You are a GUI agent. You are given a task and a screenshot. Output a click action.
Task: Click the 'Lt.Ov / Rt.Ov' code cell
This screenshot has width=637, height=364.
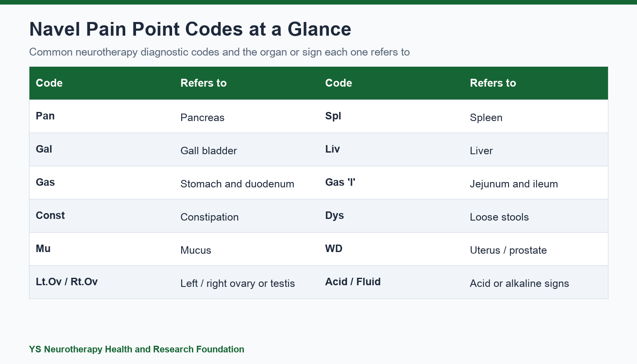102,282
